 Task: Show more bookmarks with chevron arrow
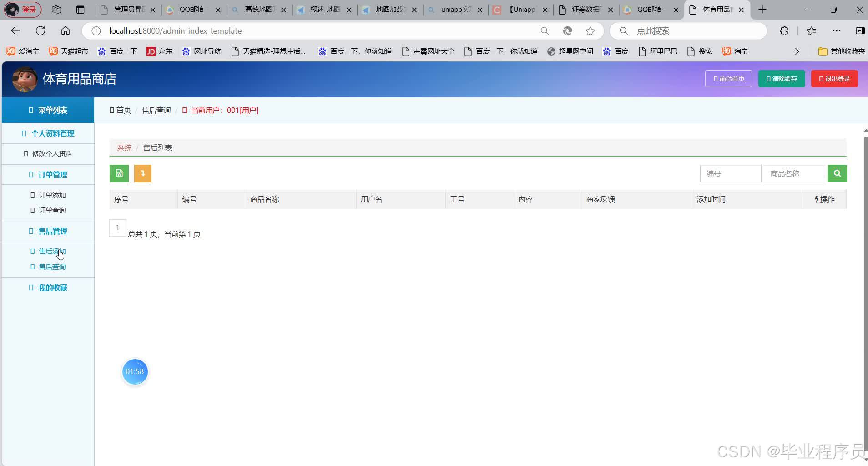(797, 51)
